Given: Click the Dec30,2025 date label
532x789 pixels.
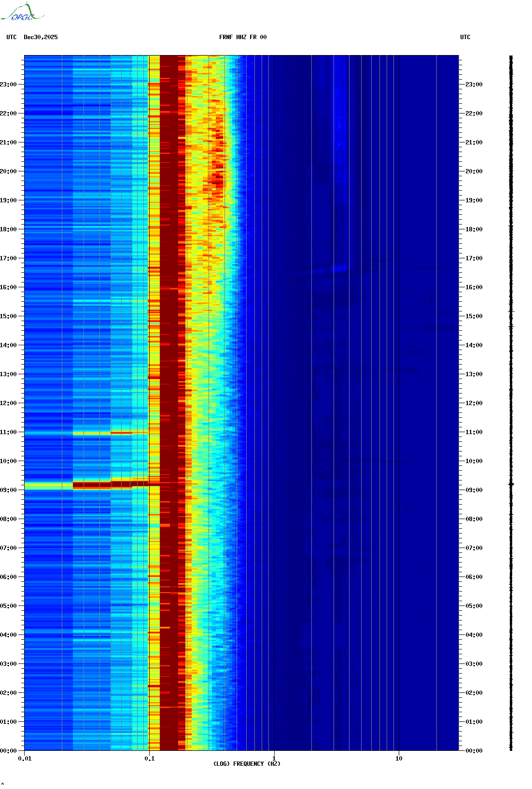Looking at the screenshot, I should pos(41,37).
